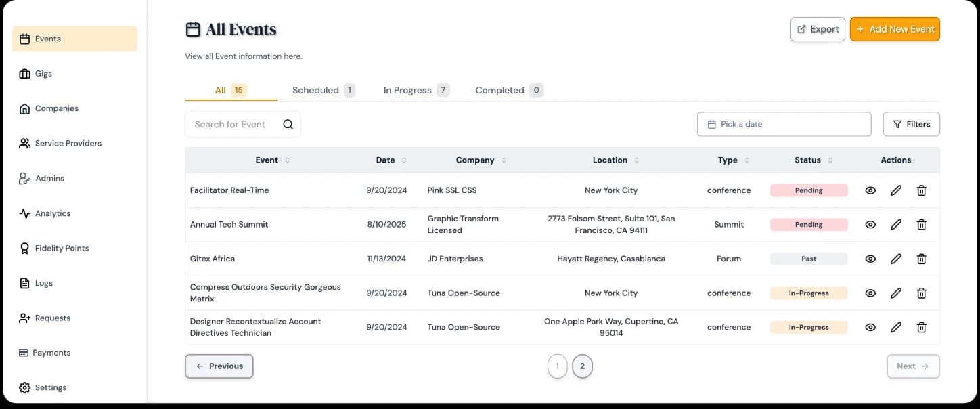View the Annual Tech Summit event

point(870,224)
